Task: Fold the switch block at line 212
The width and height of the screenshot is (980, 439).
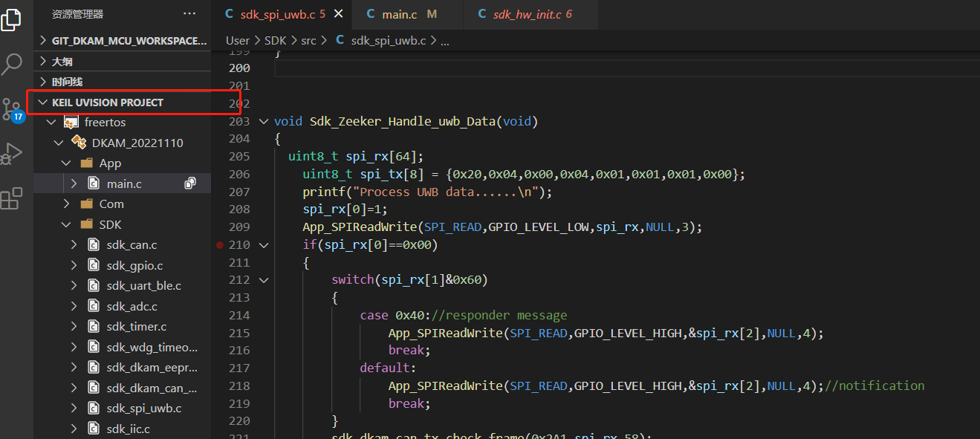Action: tap(263, 280)
